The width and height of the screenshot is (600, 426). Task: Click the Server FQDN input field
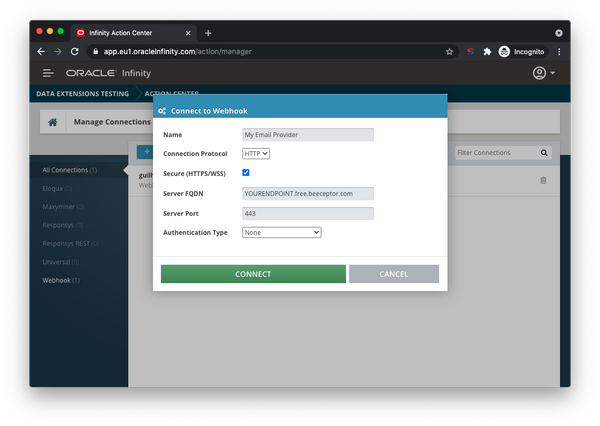tap(308, 193)
